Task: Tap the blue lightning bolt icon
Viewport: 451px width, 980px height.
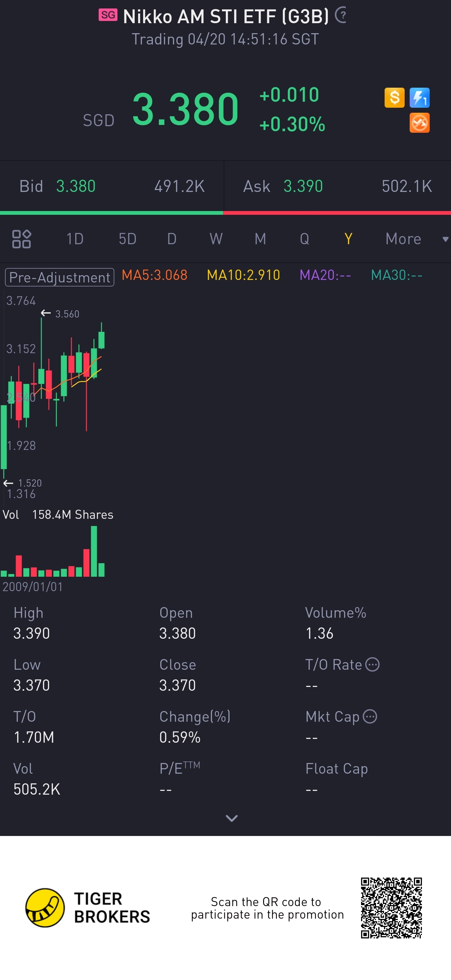Action: 419,98
